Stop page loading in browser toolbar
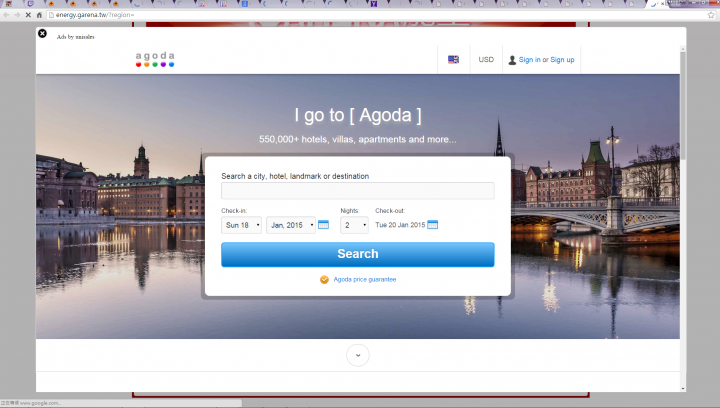Image resolution: width=720 pixels, height=408 pixels. click(x=28, y=15)
